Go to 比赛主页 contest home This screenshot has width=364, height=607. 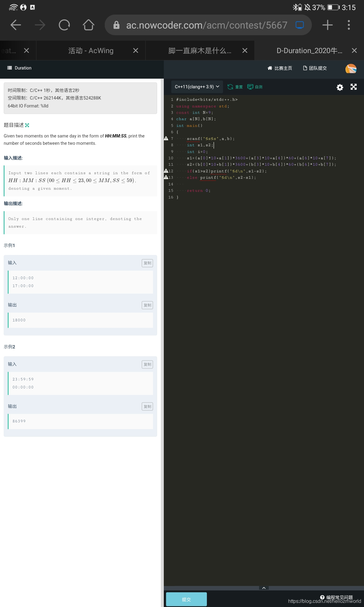(x=280, y=68)
